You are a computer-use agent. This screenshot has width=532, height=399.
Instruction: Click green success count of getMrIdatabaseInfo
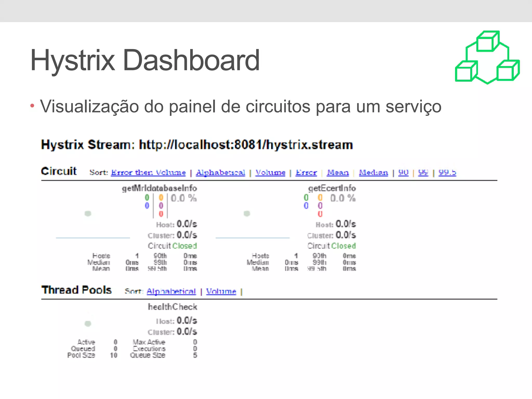click(x=147, y=198)
